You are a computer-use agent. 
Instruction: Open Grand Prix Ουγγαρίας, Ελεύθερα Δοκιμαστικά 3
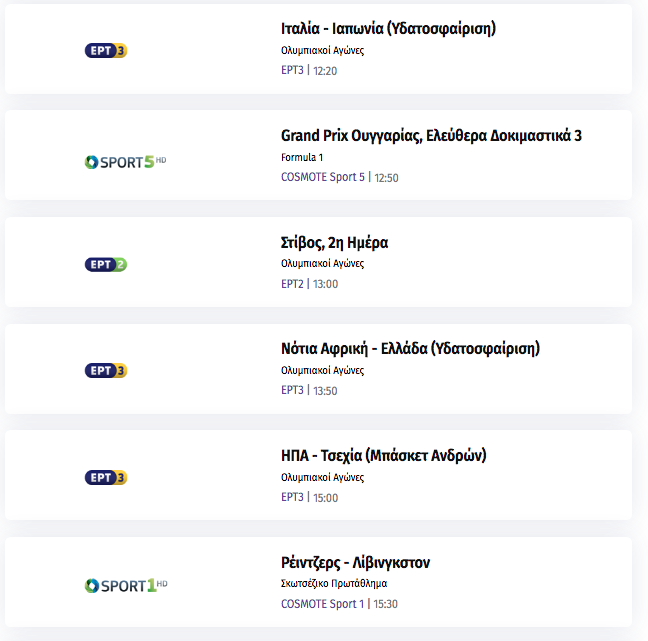431,136
